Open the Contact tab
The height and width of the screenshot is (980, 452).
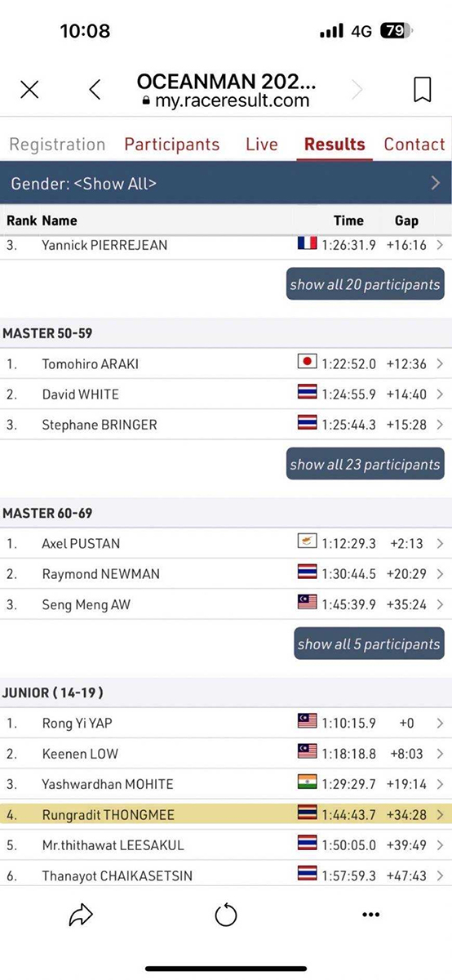[x=414, y=145]
